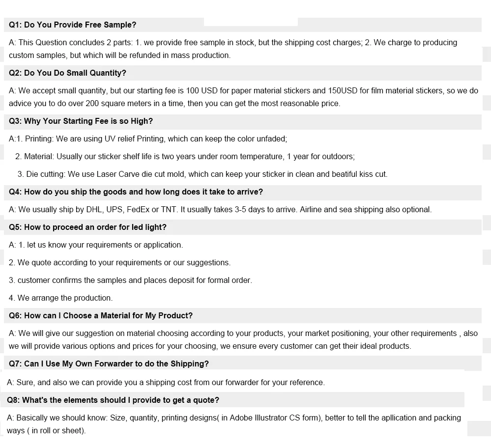Click the line about custom samples being refunded
Viewport: 491px width, 448px height.
[x=120, y=56]
